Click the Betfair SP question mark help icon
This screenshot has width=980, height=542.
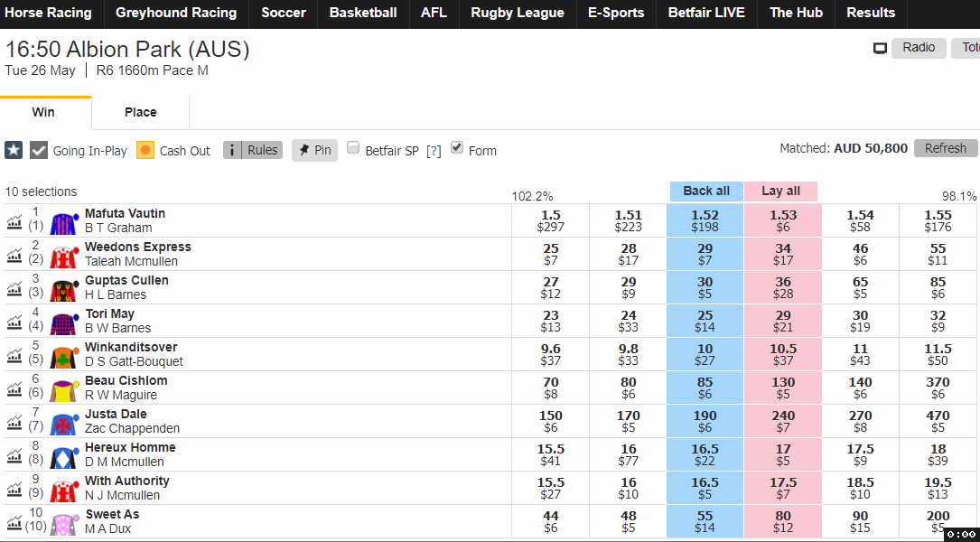[434, 151]
